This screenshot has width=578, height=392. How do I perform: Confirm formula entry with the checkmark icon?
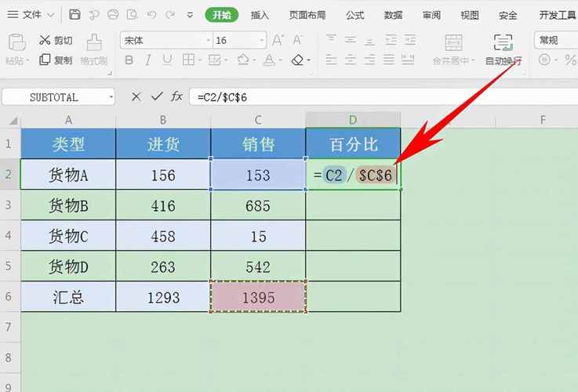tap(157, 96)
